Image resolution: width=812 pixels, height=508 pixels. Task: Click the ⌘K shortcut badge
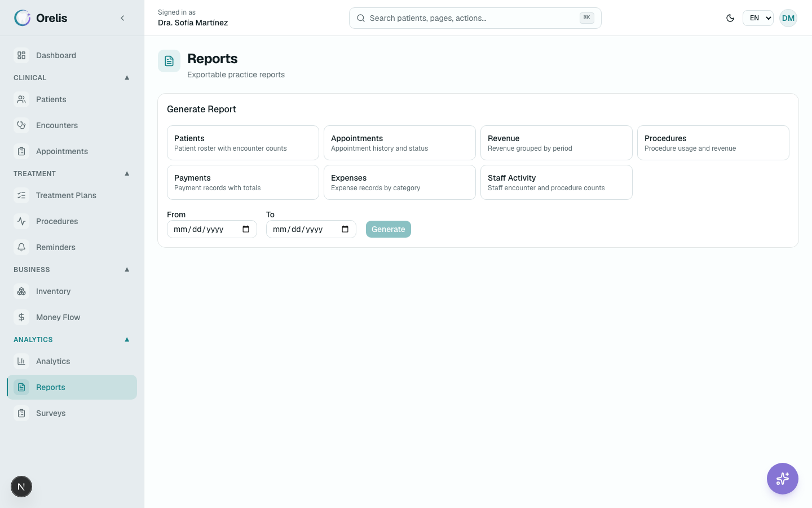[x=587, y=18]
